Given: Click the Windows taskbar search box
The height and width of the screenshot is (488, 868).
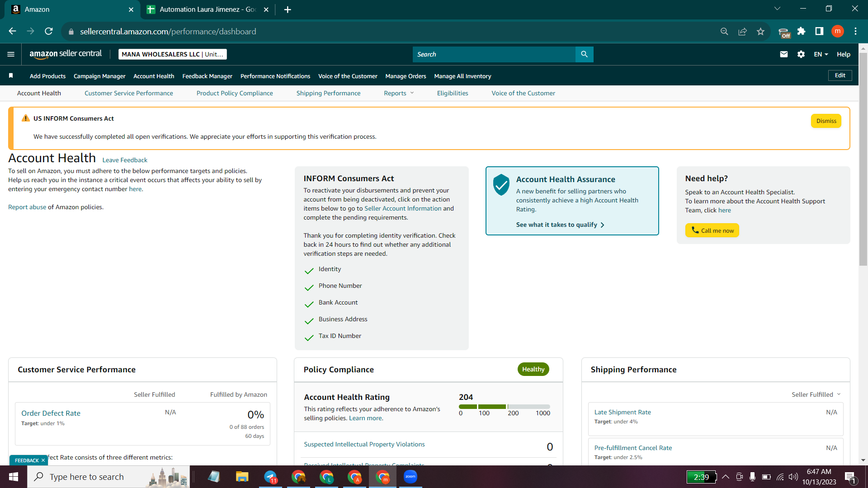Looking at the screenshot, I should (x=108, y=477).
